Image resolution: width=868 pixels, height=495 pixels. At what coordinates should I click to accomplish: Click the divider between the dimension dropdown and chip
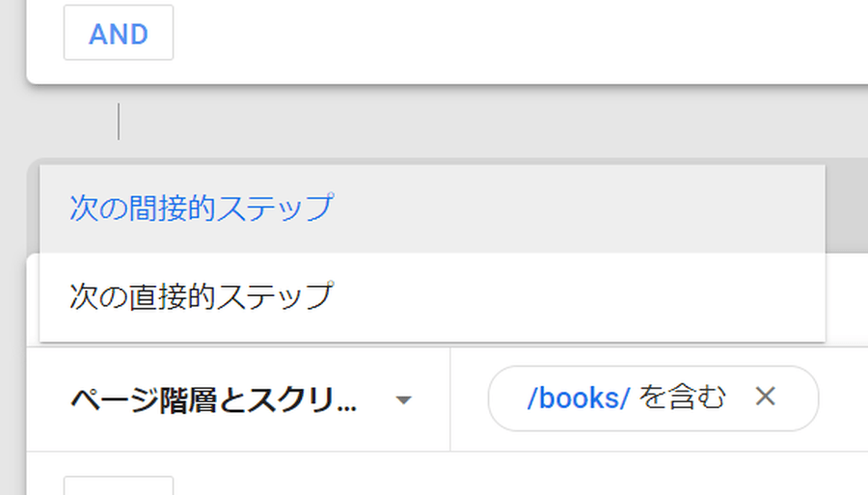pyautogui.click(x=450, y=399)
